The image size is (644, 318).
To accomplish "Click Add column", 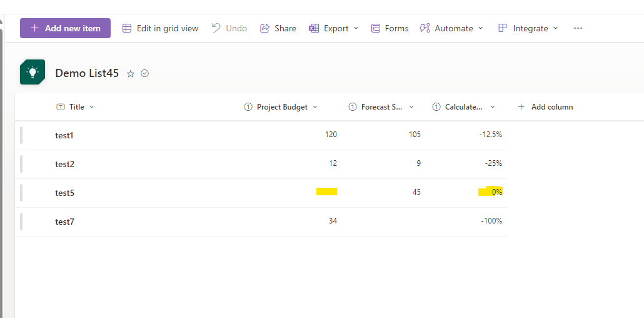I will click(x=545, y=107).
